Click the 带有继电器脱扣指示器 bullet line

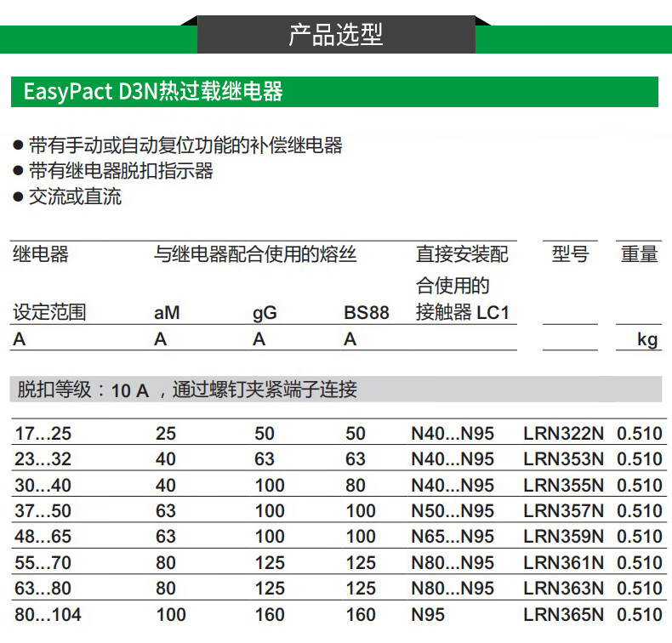[x=121, y=171]
